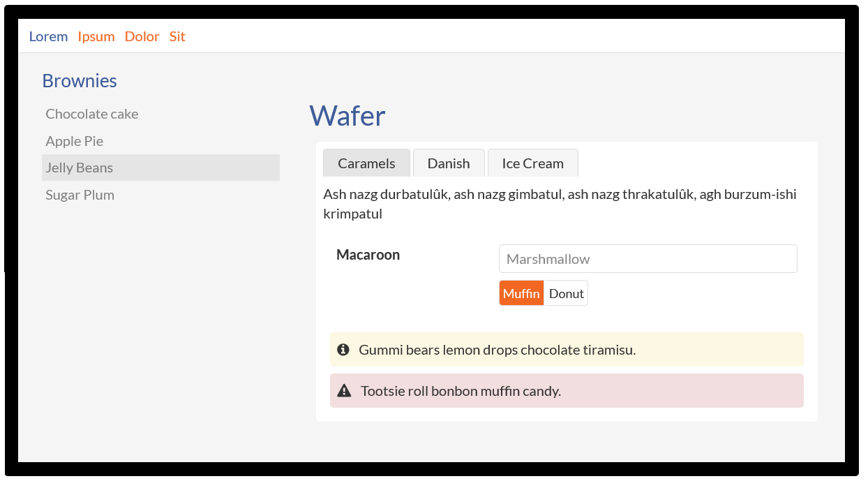Open the Caramels tab

click(366, 163)
